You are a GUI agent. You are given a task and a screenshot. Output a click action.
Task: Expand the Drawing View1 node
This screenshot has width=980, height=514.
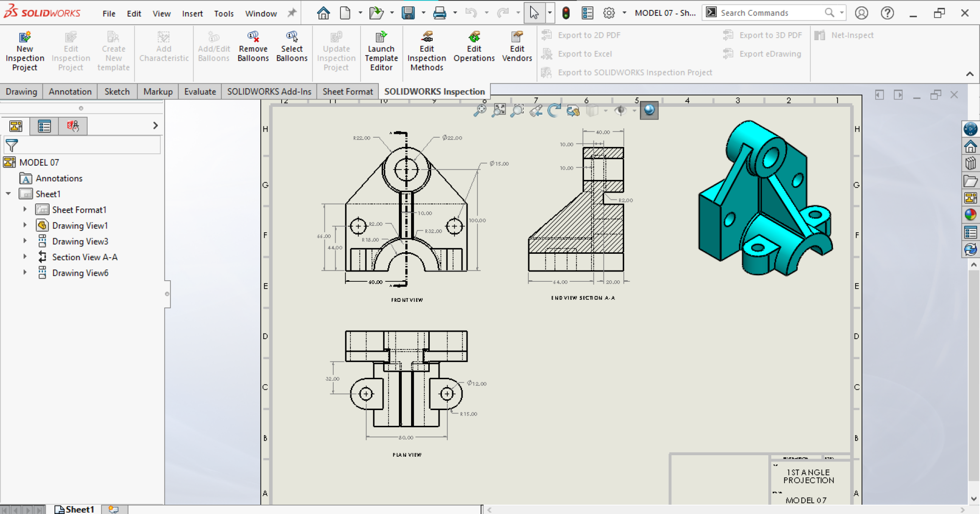(x=25, y=225)
